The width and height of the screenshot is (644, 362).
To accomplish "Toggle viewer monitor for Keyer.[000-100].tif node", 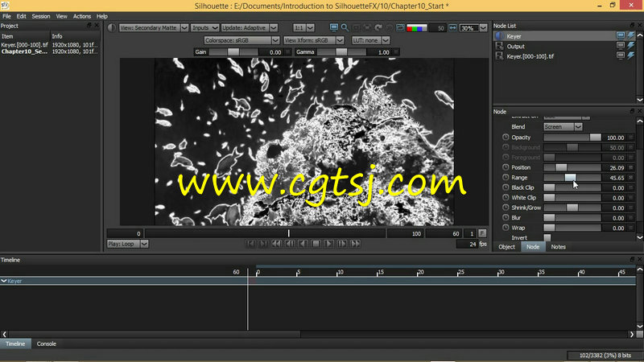I will (621, 56).
